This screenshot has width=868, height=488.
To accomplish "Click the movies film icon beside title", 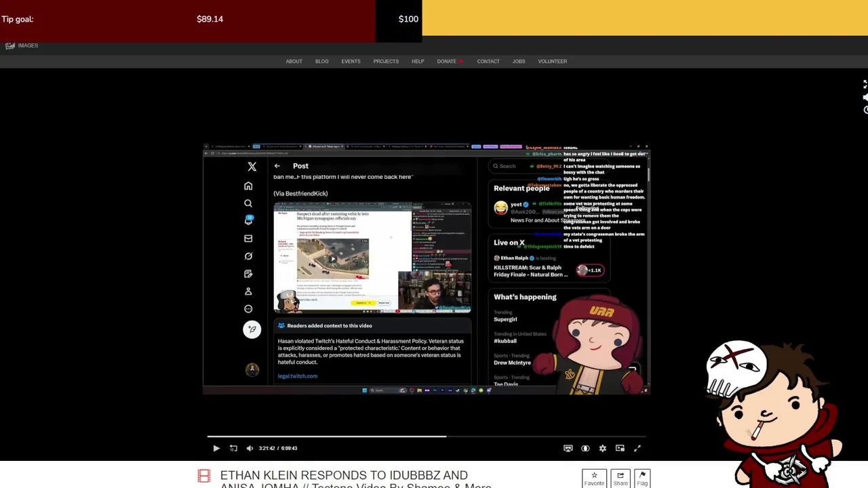I will pos(204,476).
